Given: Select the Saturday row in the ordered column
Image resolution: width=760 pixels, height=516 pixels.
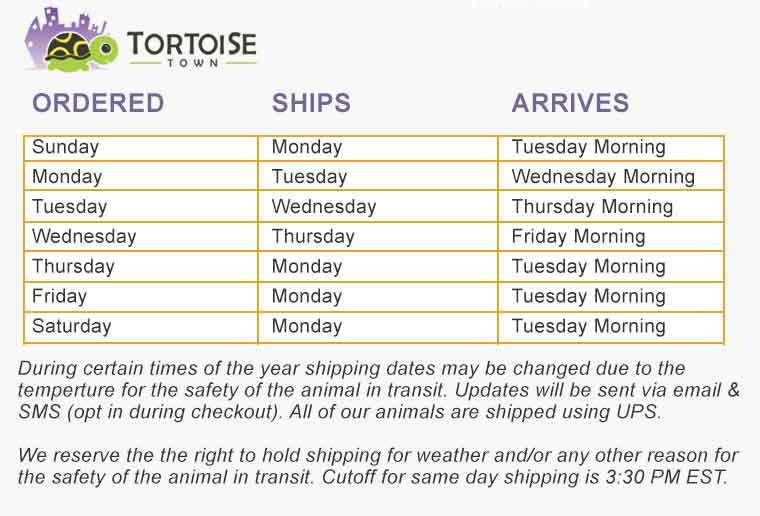Looking at the screenshot, I should coord(141,327).
